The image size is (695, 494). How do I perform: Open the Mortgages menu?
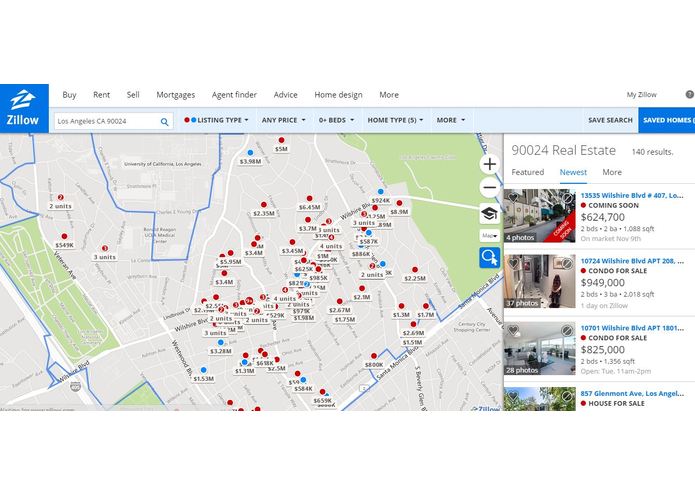(x=176, y=95)
